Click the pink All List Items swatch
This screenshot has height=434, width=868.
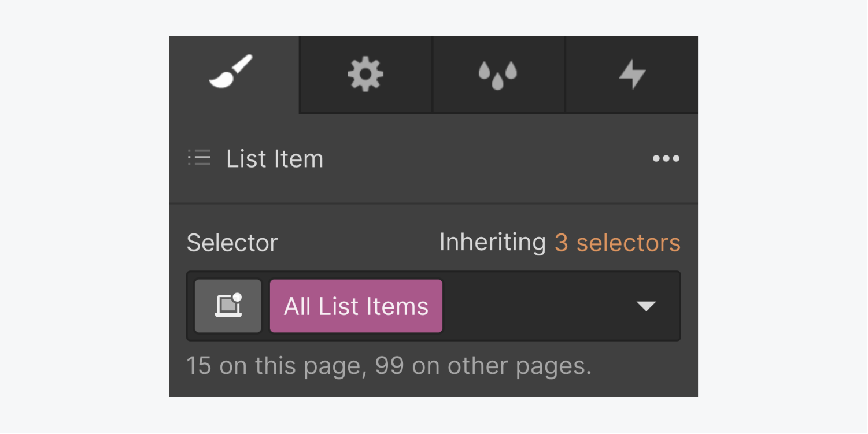click(x=356, y=306)
